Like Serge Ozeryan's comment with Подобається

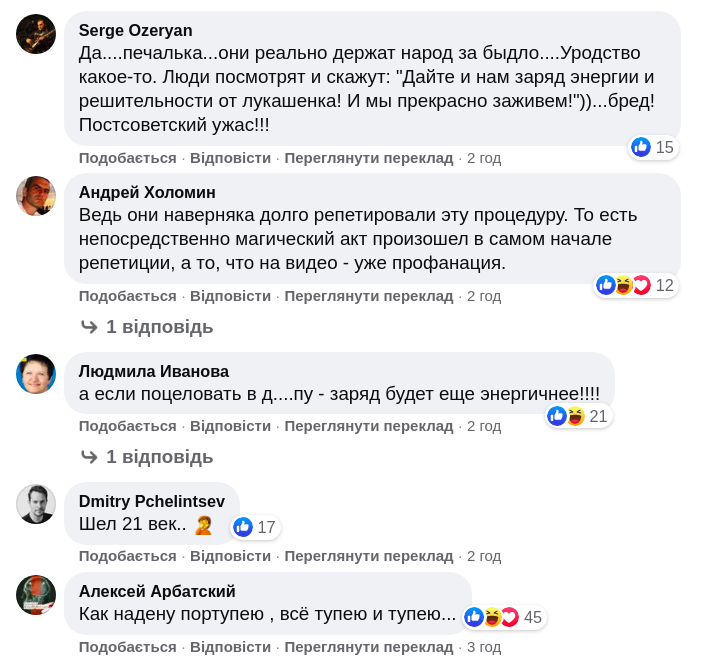pos(127,158)
